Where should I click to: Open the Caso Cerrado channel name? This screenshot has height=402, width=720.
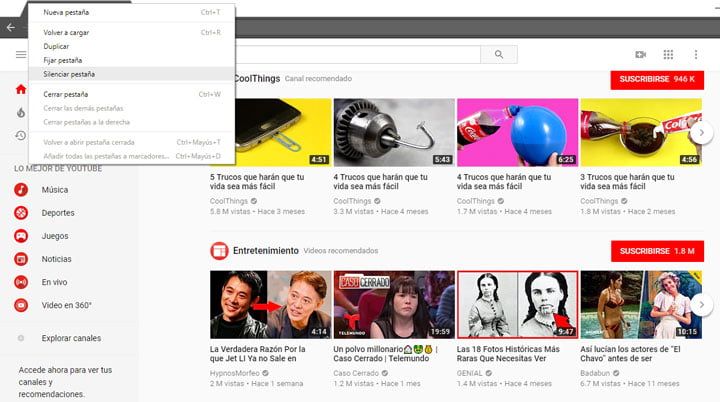pyautogui.click(x=356, y=373)
